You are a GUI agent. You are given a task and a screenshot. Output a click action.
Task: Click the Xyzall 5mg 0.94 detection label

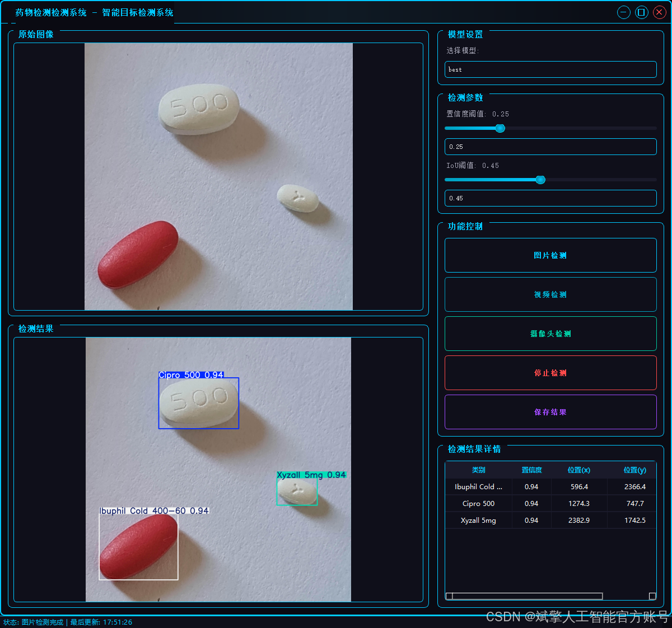click(x=311, y=475)
